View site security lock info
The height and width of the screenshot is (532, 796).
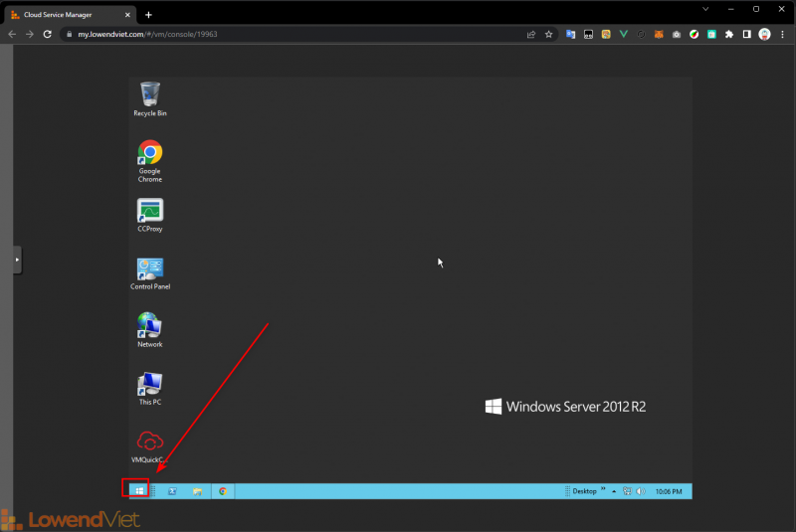pyautogui.click(x=69, y=34)
